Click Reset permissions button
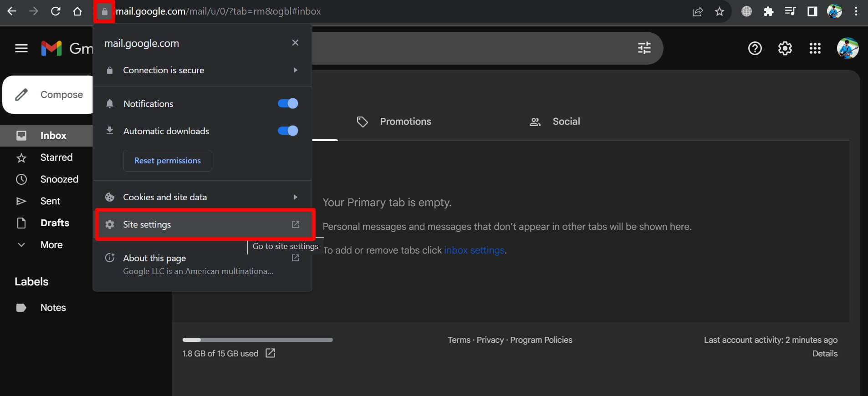This screenshot has height=396, width=868. coord(168,161)
